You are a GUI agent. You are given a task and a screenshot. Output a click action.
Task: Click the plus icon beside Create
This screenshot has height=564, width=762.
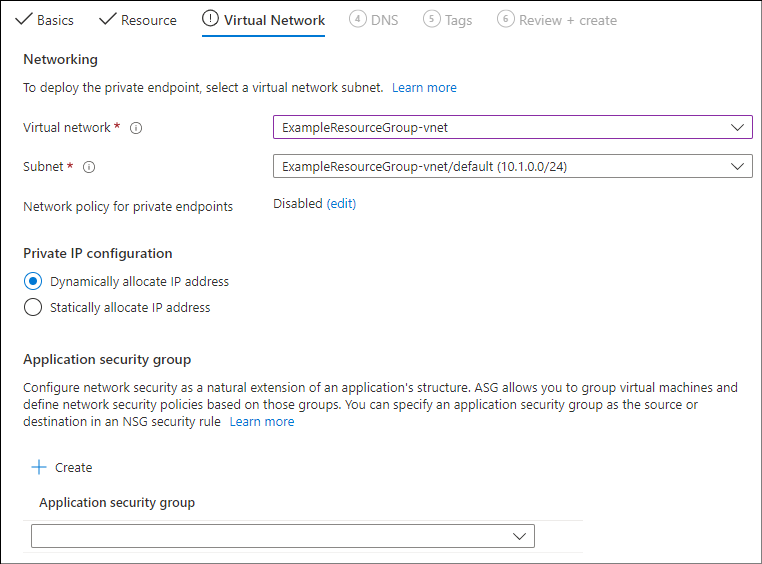tap(39, 467)
